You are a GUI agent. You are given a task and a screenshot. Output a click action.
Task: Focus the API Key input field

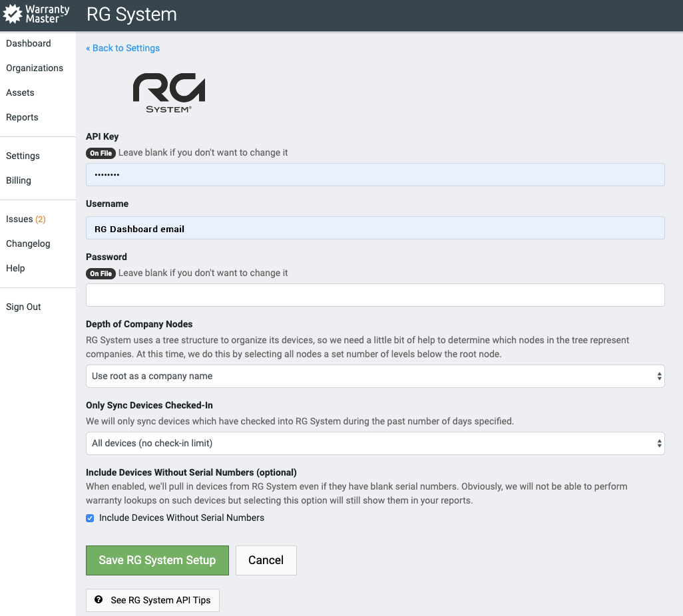click(375, 174)
